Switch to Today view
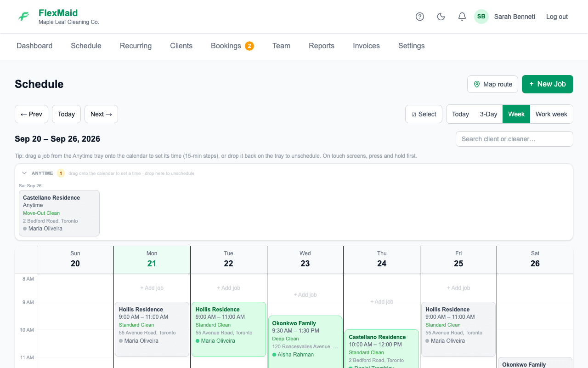 pos(460,114)
